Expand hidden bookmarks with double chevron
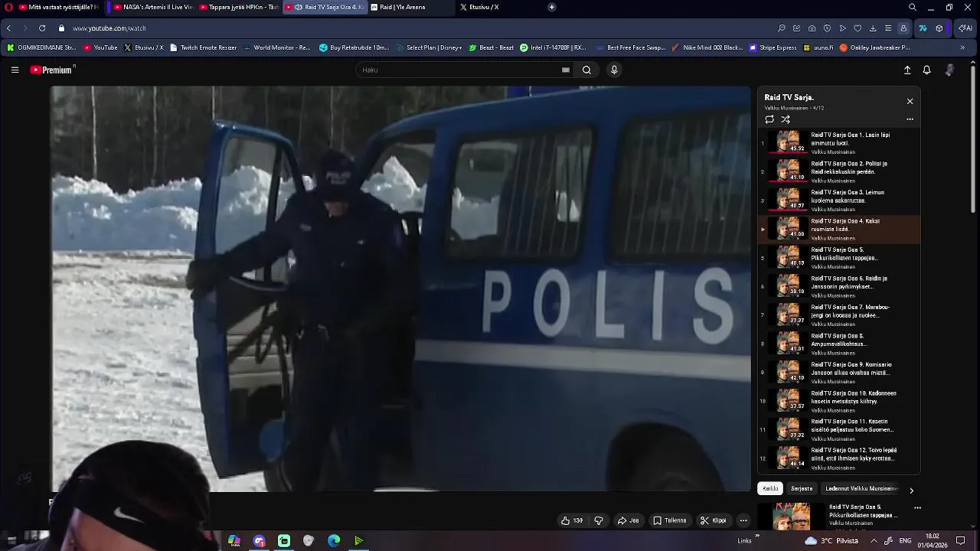 (962, 47)
